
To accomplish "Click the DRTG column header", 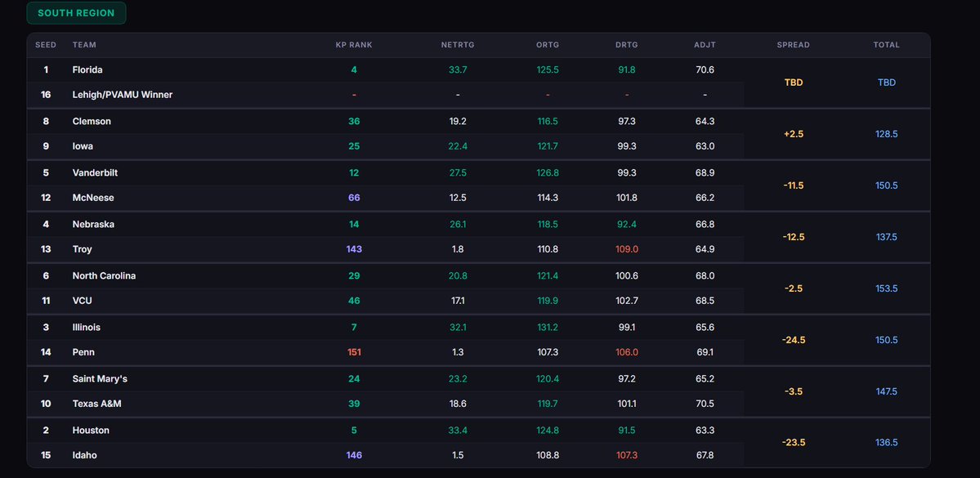I will click(626, 45).
